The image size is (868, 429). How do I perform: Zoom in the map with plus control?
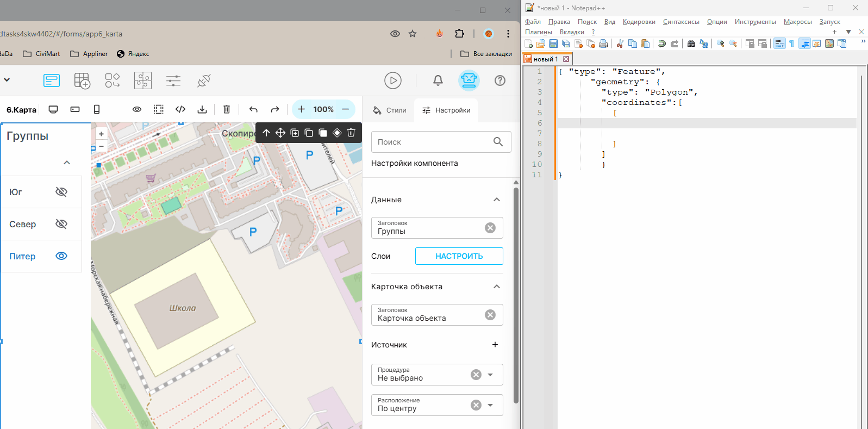(x=101, y=134)
